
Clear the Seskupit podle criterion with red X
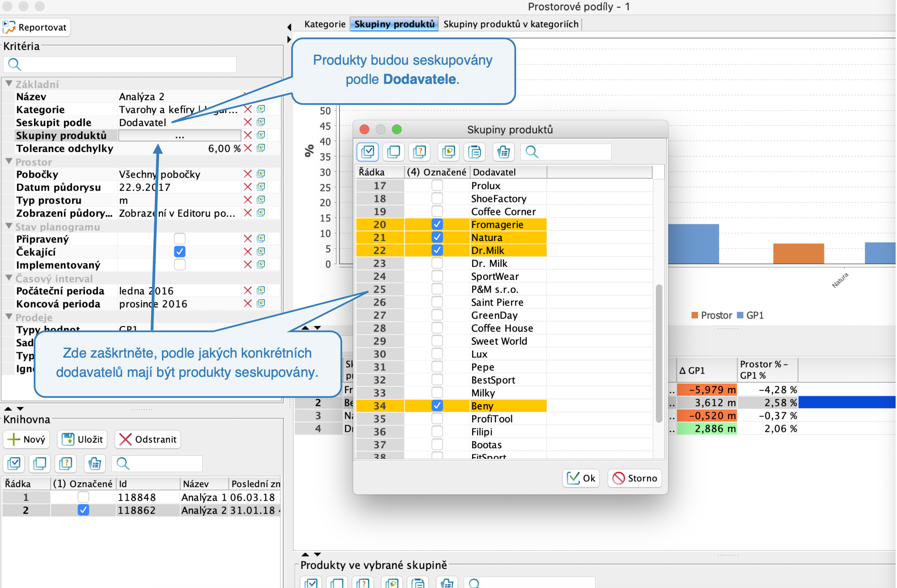248,122
